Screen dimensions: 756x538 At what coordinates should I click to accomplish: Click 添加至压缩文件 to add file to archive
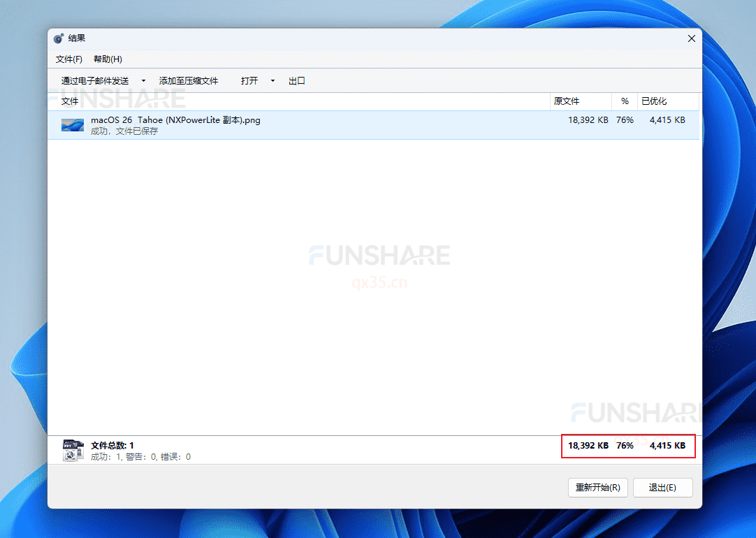coord(189,80)
